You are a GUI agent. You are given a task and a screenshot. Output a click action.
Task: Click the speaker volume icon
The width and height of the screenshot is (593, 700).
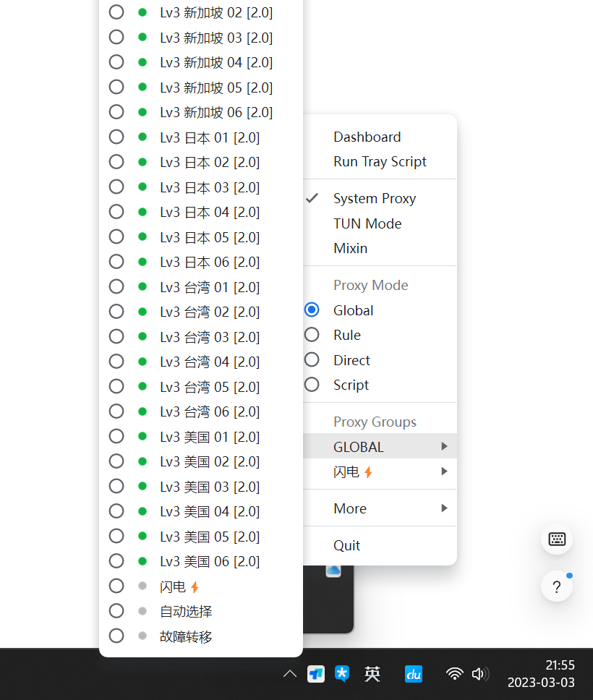tap(480, 674)
